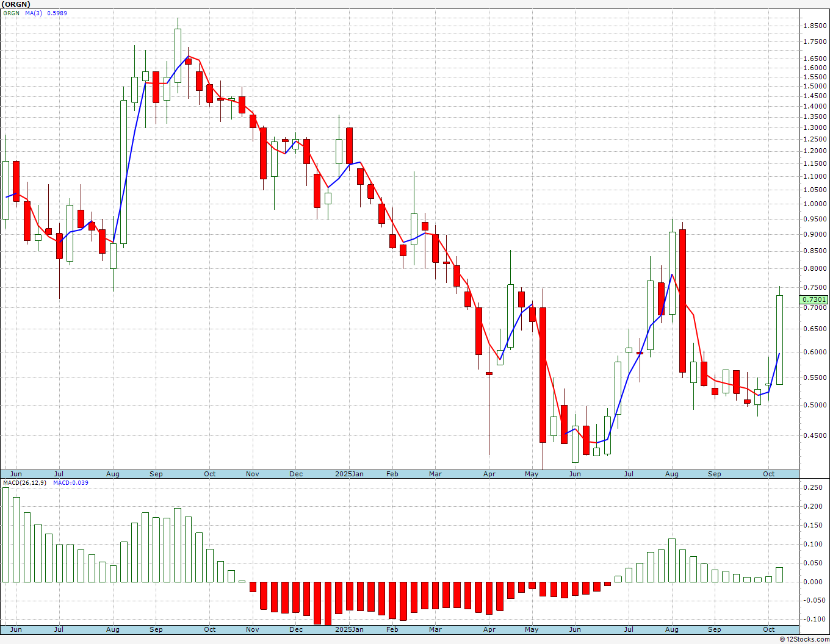Click the latest green October candlestick
The height and width of the screenshot is (644, 830).
[x=779, y=340]
